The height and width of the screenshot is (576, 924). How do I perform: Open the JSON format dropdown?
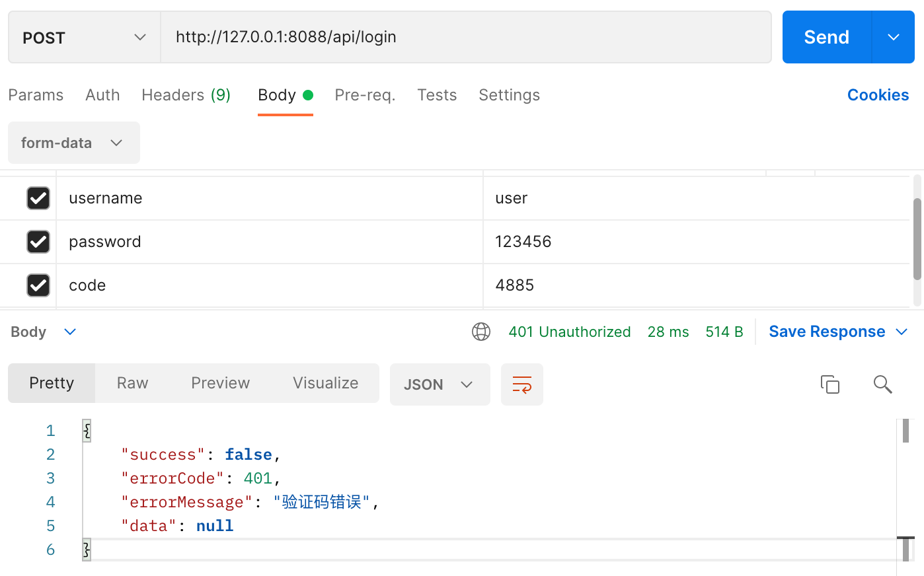(x=440, y=384)
